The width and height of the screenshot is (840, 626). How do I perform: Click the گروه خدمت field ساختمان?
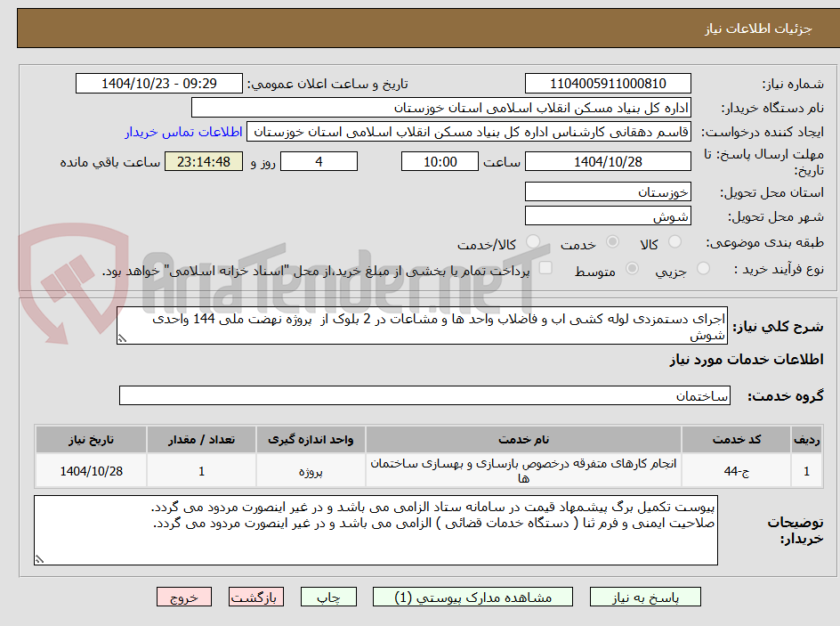pos(424,395)
